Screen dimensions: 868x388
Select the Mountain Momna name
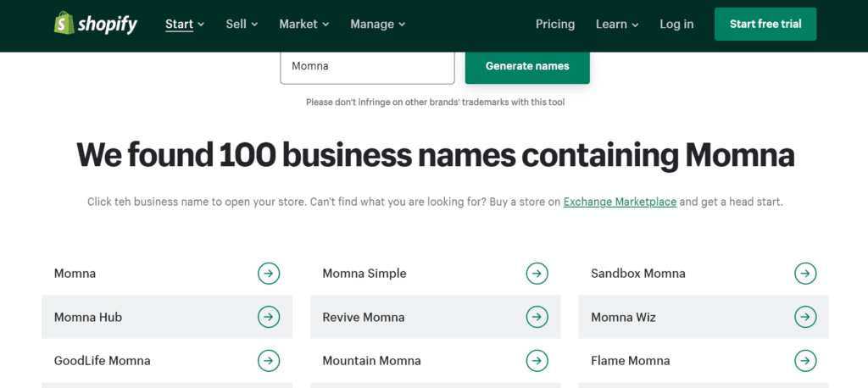pos(371,361)
